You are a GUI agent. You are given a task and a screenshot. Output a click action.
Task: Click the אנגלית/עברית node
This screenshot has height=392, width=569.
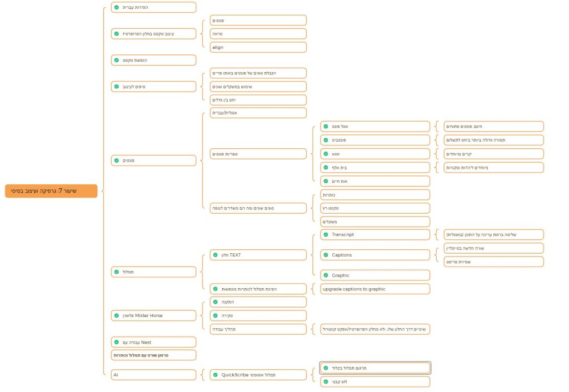tap(258, 113)
